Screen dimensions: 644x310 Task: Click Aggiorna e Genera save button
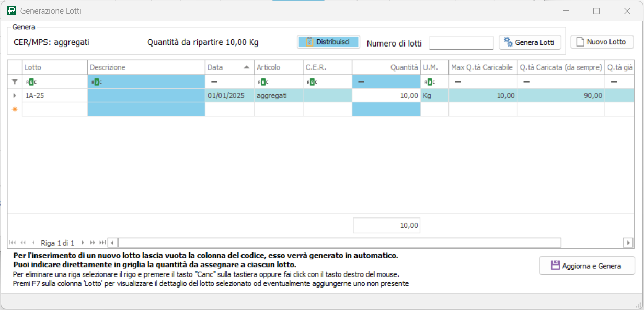coord(586,266)
